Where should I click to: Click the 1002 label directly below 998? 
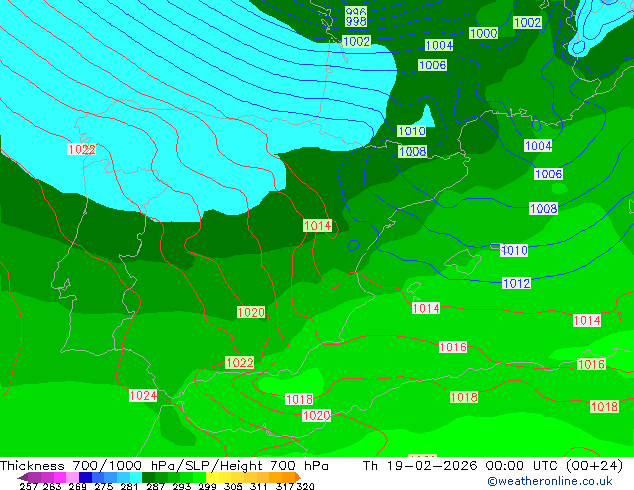click(356, 41)
